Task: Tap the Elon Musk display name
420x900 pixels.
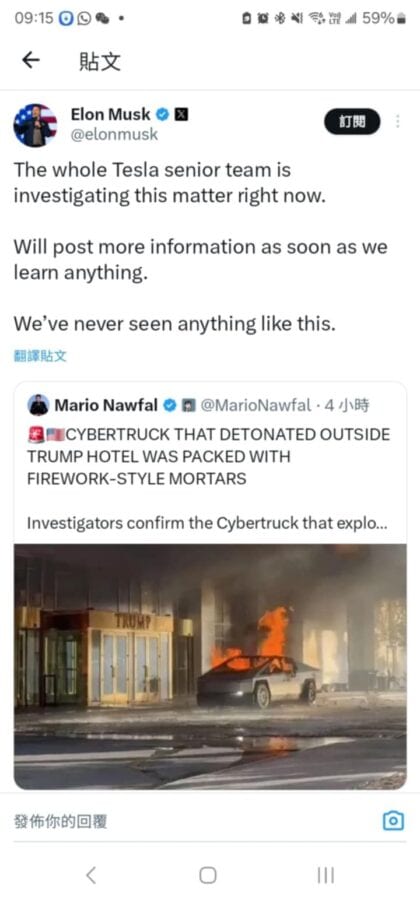Action: (111, 115)
